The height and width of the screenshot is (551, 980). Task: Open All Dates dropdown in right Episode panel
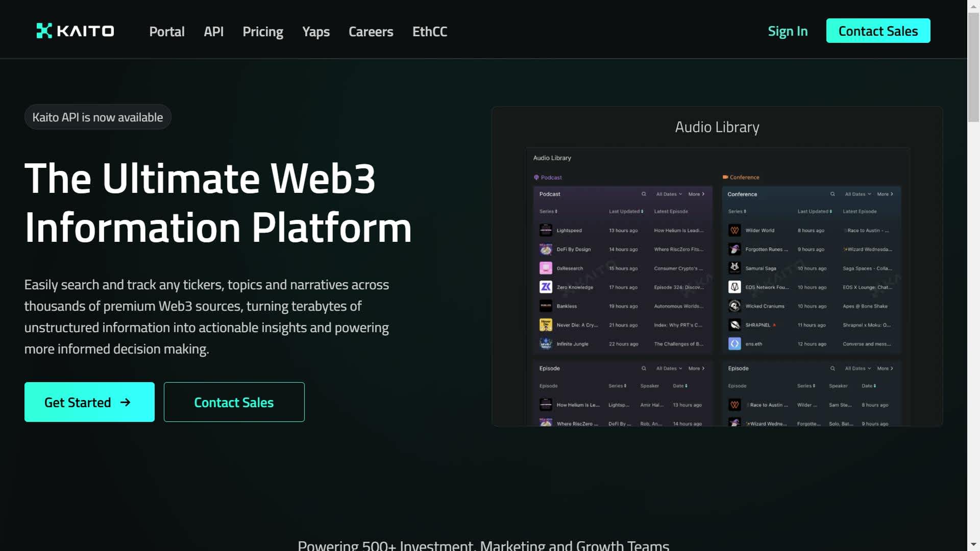click(x=857, y=368)
